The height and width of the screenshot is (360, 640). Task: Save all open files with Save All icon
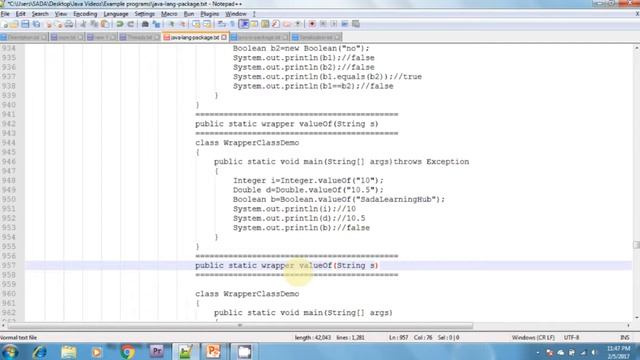tap(36, 24)
